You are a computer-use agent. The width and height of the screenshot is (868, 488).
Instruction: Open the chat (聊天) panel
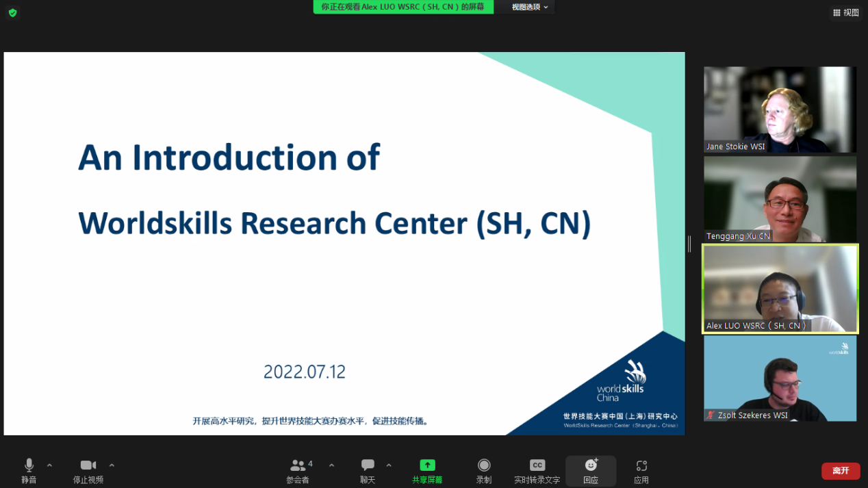(368, 470)
